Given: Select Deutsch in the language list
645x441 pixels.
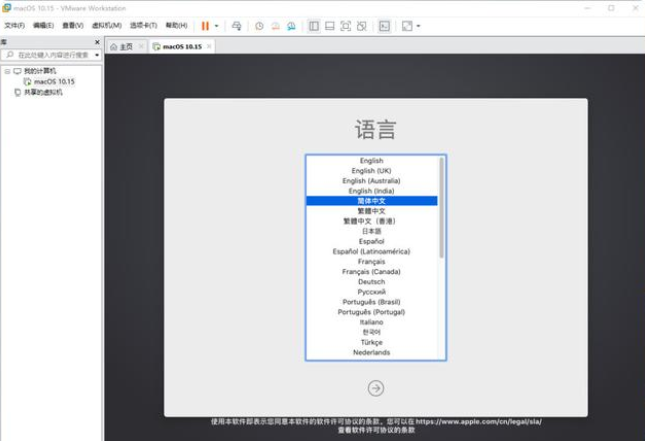Looking at the screenshot, I should [x=371, y=281].
